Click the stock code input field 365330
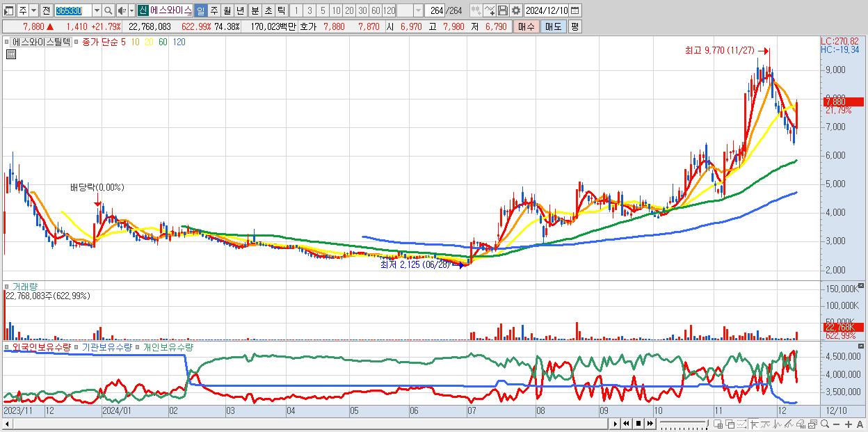 click(73, 10)
